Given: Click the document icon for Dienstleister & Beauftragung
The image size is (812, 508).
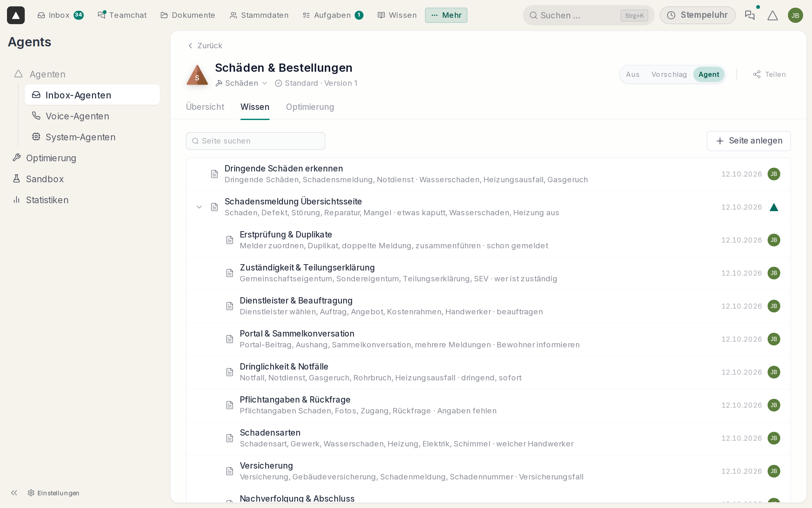Looking at the screenshot, I should coord(230,306).
